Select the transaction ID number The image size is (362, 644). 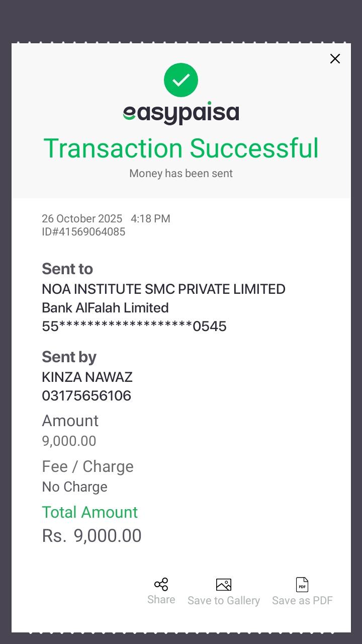pos(83,232)
